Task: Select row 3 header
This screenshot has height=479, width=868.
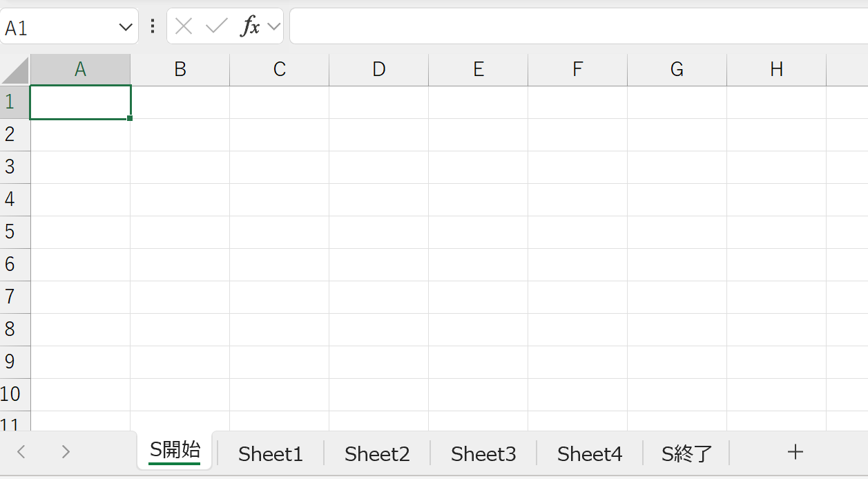Action: pos(15,167)
